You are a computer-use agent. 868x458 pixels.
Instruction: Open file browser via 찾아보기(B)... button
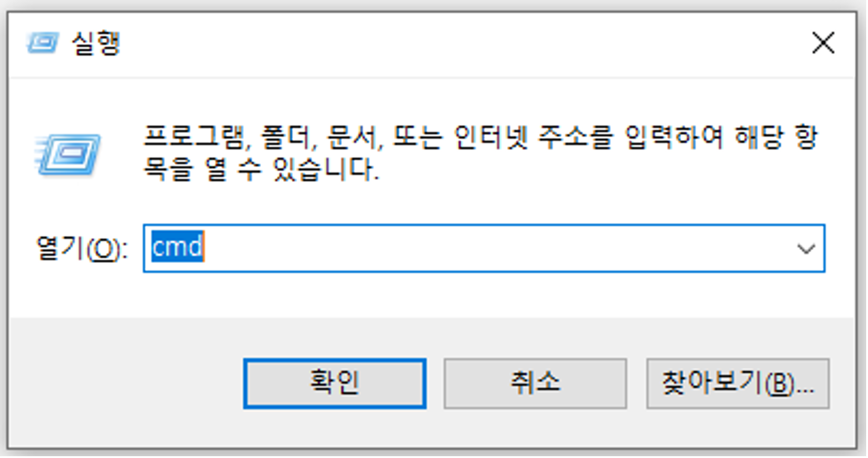pyautogui.click(x=739, y=384)
